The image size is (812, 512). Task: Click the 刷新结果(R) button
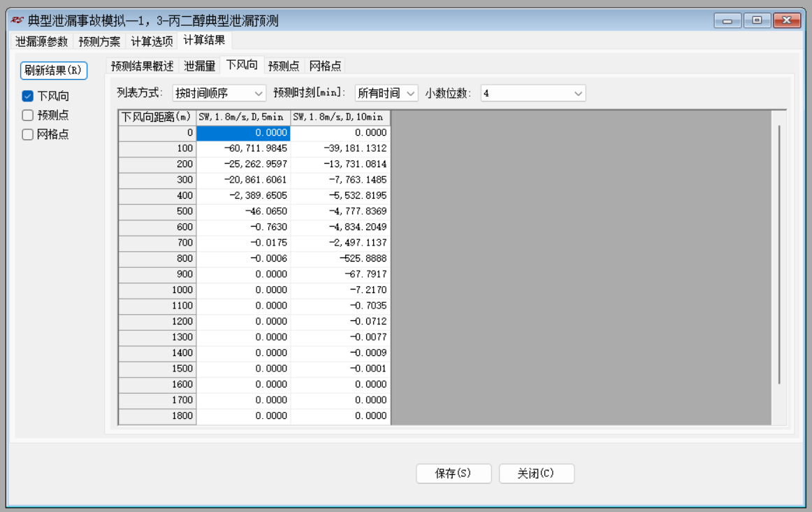pos(54,71)
